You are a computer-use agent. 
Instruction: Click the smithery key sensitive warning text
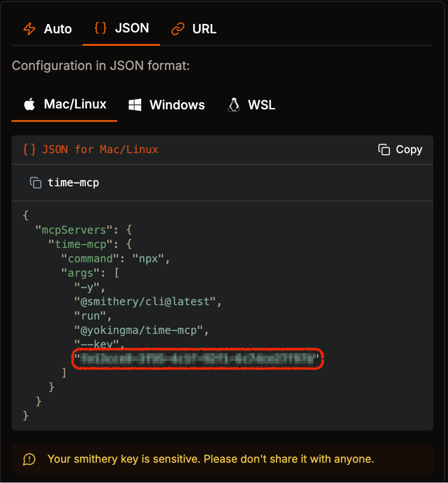[211, 459]
